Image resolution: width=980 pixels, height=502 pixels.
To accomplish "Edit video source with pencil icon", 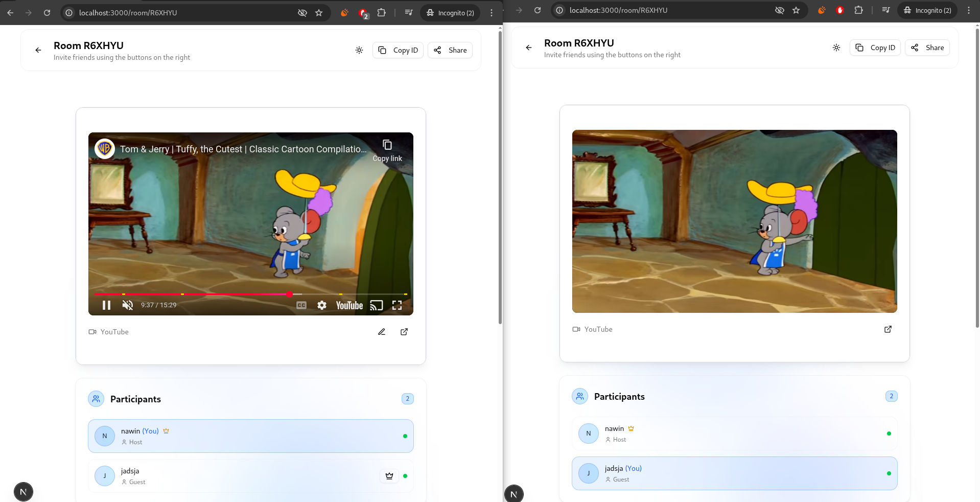I will click(382, 332).
